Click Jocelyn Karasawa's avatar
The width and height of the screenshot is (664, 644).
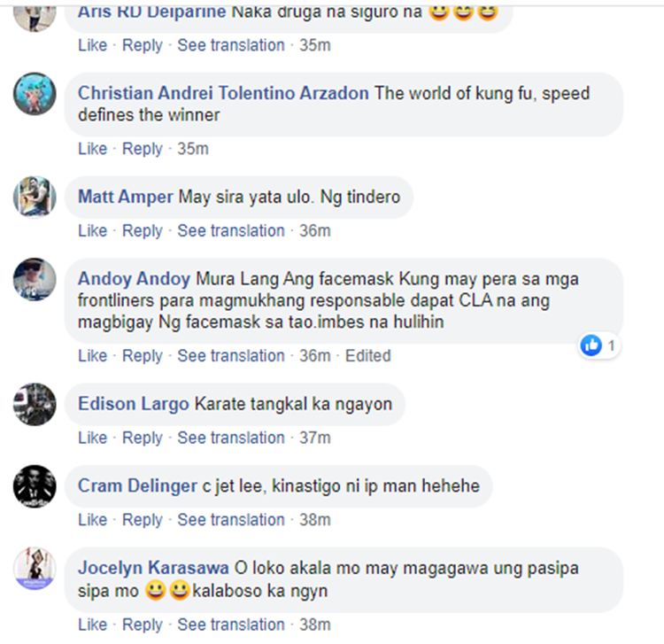[35, 569]
